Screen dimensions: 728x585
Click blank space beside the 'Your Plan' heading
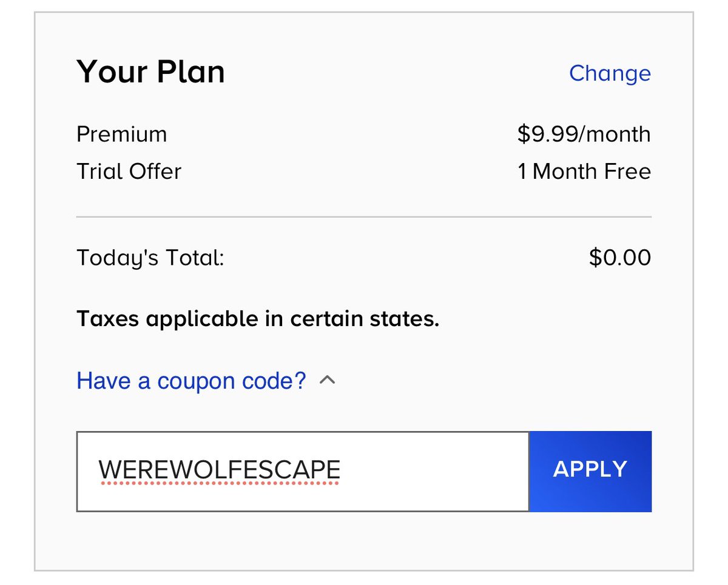coord(394,72)
